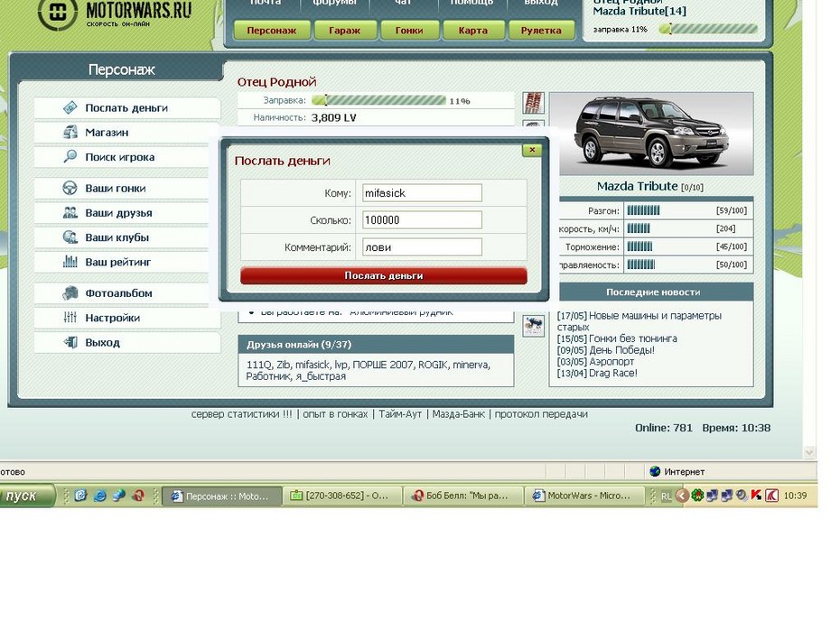Open news item Аэропорт
The height and width of the screenshot is (630, 840).
(x=611, y=362)
